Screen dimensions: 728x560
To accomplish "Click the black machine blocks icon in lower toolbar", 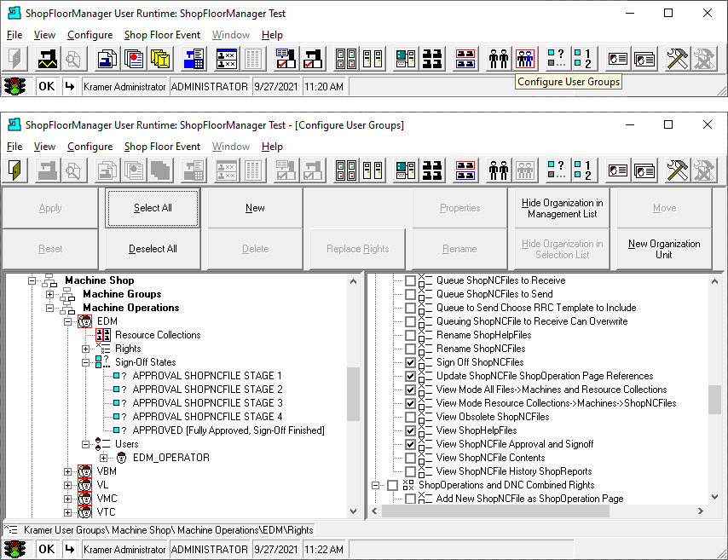I will pyautogui.click(x=432, y=170).
